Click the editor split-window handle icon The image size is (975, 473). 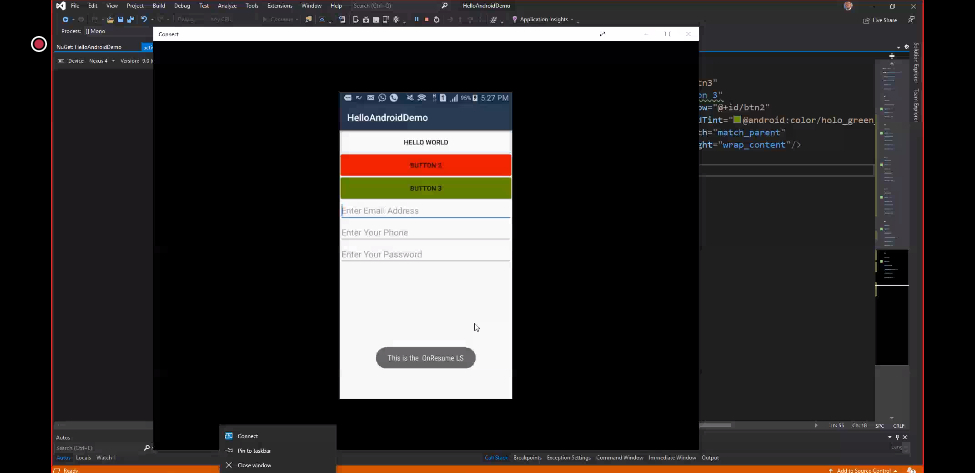click(x=892, y=56)
